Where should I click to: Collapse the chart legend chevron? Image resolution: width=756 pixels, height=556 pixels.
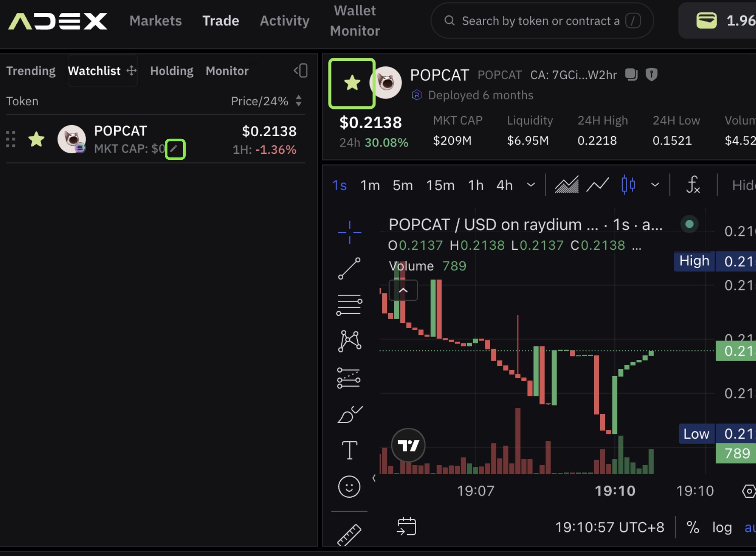pyautogui.click(x=403, y=290)
